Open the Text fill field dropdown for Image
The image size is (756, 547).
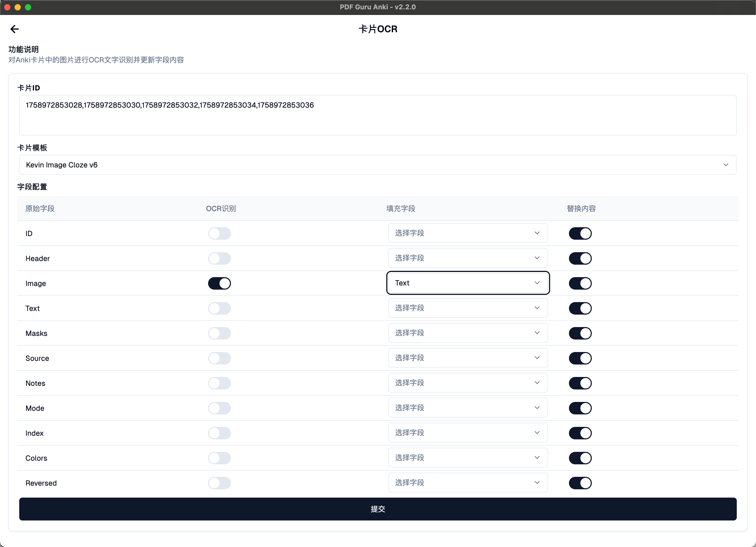coord(468,283)
